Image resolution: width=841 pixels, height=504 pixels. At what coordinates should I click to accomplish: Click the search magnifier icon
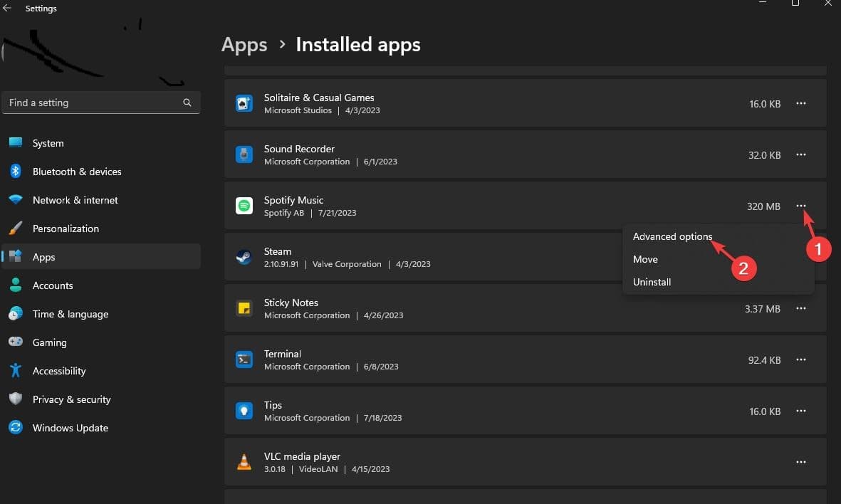tap(187, 103)
